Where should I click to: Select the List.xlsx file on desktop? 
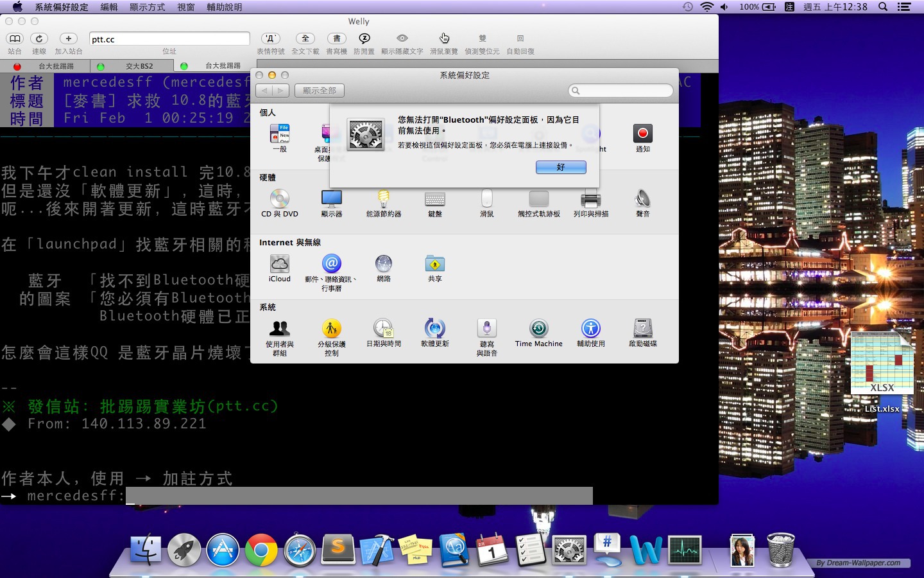click(x=882, y=372)
